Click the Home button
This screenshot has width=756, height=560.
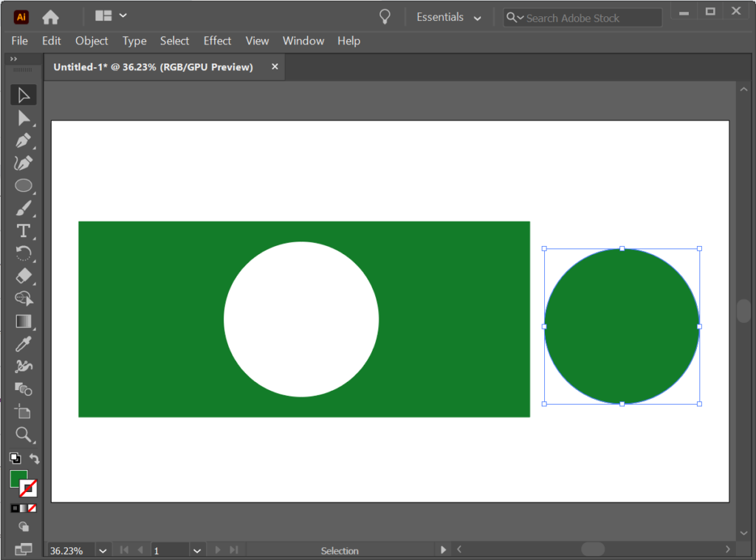tap(49, 16)
